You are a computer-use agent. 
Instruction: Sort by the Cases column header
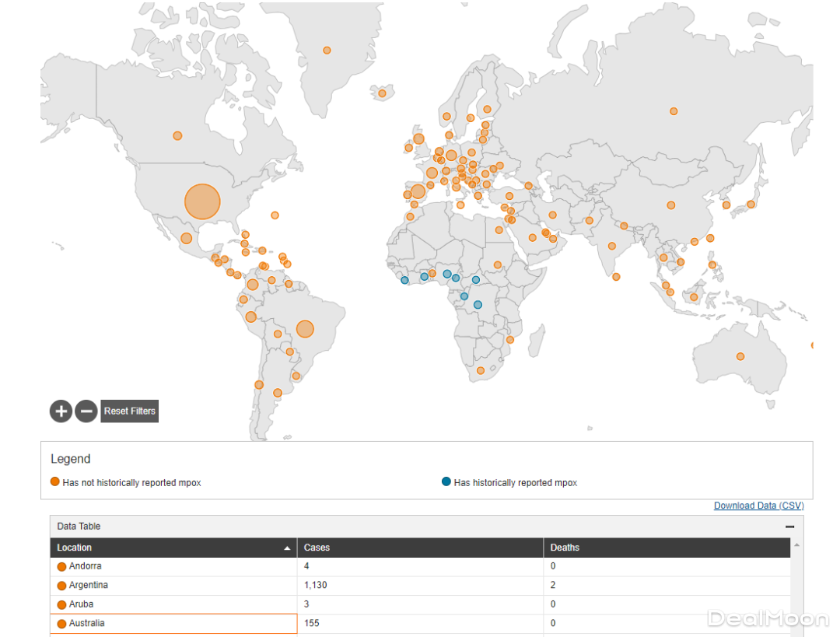click(317, 548)
